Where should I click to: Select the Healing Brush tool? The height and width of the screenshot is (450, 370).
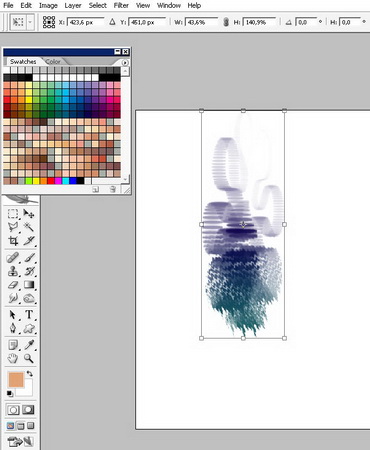pos(13,258)
